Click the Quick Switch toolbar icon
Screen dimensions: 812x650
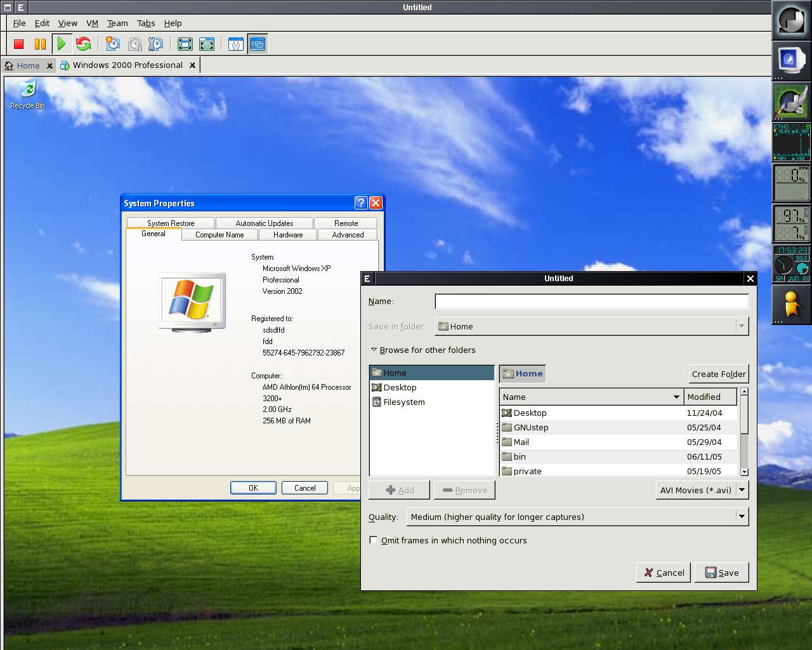coord(207,44)
